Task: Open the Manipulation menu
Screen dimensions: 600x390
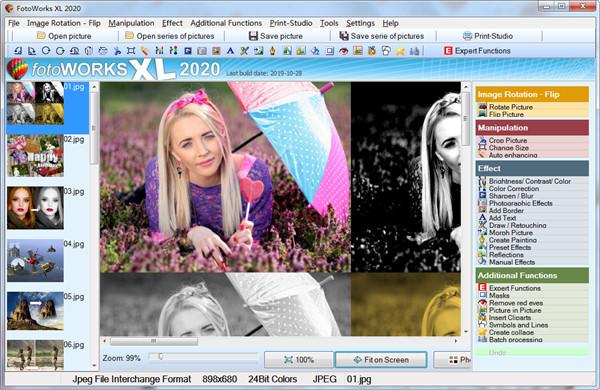Action: (131, 23)
